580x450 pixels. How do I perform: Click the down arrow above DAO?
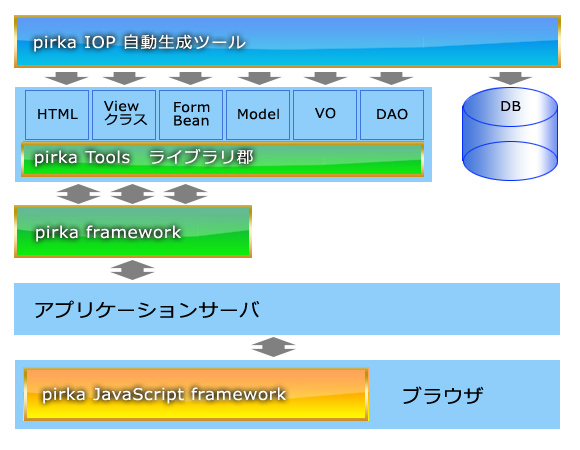click(x=391, y=78)
